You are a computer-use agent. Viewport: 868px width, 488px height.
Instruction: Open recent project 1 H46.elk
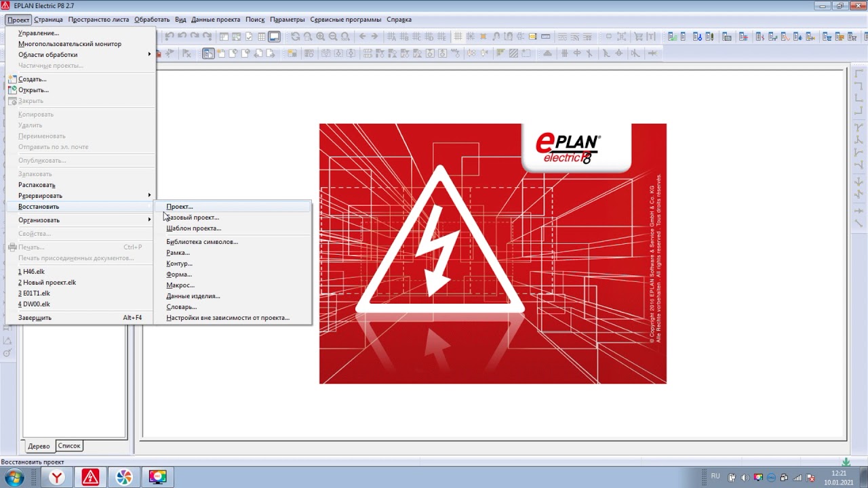(x=31, y=272)
